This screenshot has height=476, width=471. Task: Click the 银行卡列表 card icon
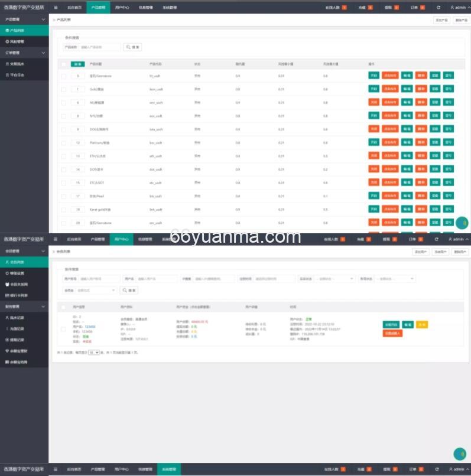tap(7, 295)
